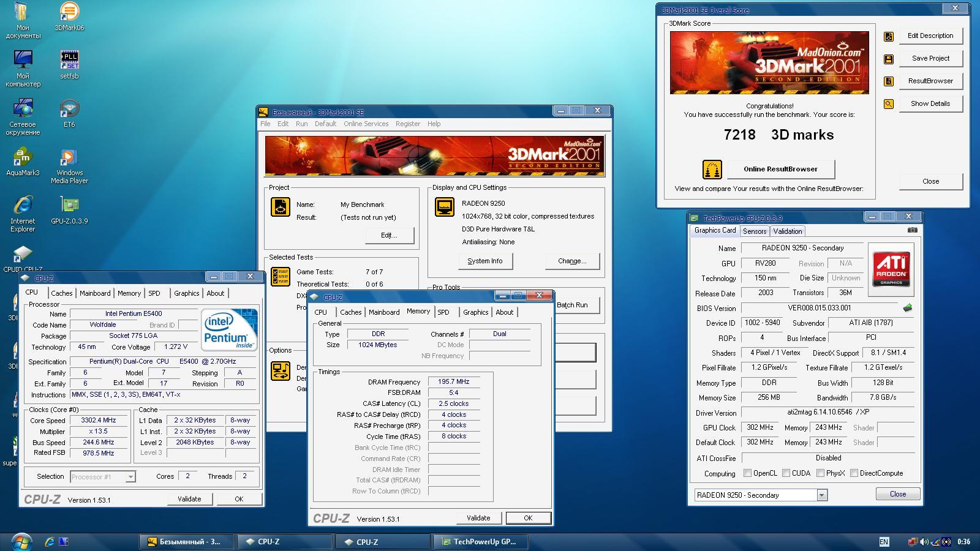The height and width of the screenshot is (551, 980).
Task: Click the EN language indicator in tray
Action: 884,542
